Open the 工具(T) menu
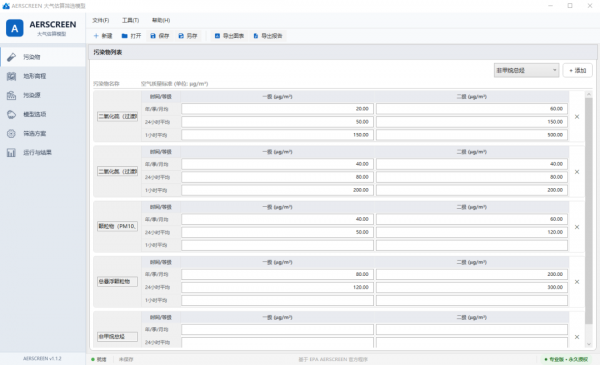The height and width of the screenshot is (365, 600). 130,20
